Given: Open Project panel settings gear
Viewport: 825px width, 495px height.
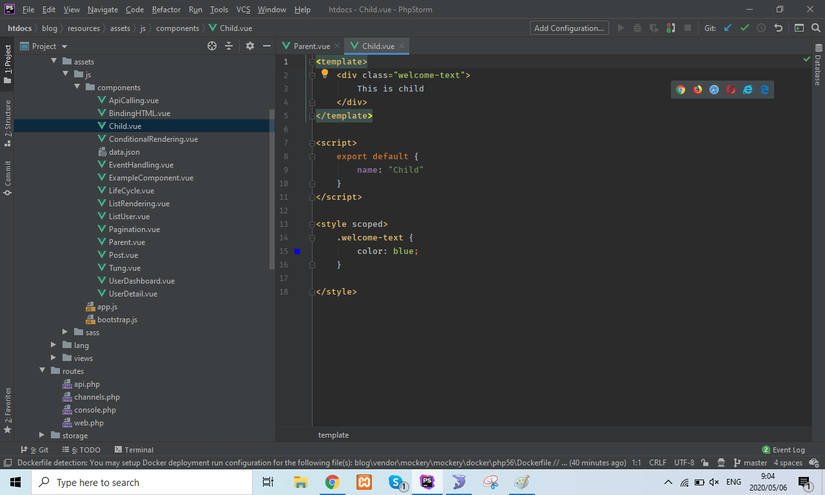Looking at the screenshot, I should [250, 46].
